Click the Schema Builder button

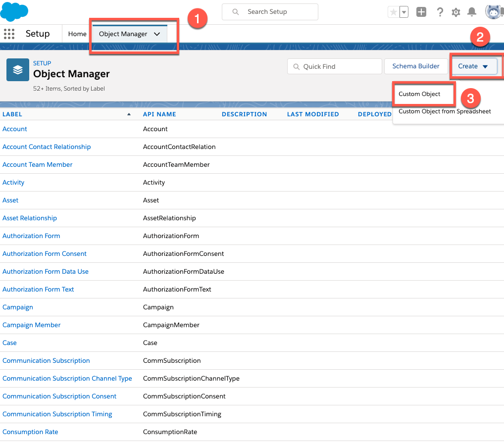click(x=415, y=66)
